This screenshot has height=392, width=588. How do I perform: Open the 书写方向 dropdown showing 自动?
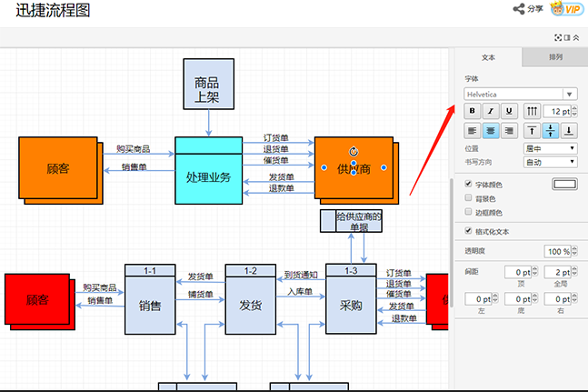(550, 162)
